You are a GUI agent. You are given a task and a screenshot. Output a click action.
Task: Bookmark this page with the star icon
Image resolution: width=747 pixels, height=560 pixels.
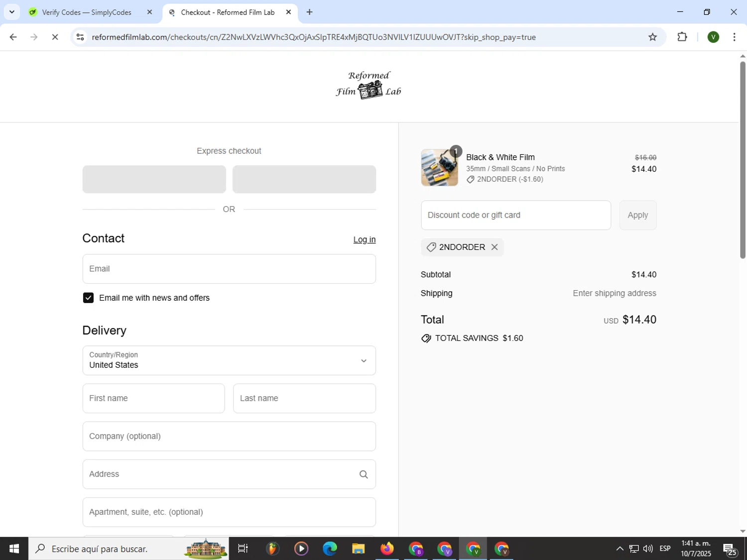coord(652,37)
